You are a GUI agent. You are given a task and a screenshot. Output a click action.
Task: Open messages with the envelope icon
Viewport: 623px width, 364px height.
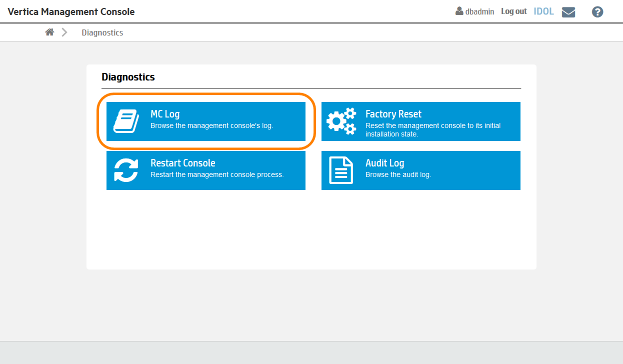[568, 12]
